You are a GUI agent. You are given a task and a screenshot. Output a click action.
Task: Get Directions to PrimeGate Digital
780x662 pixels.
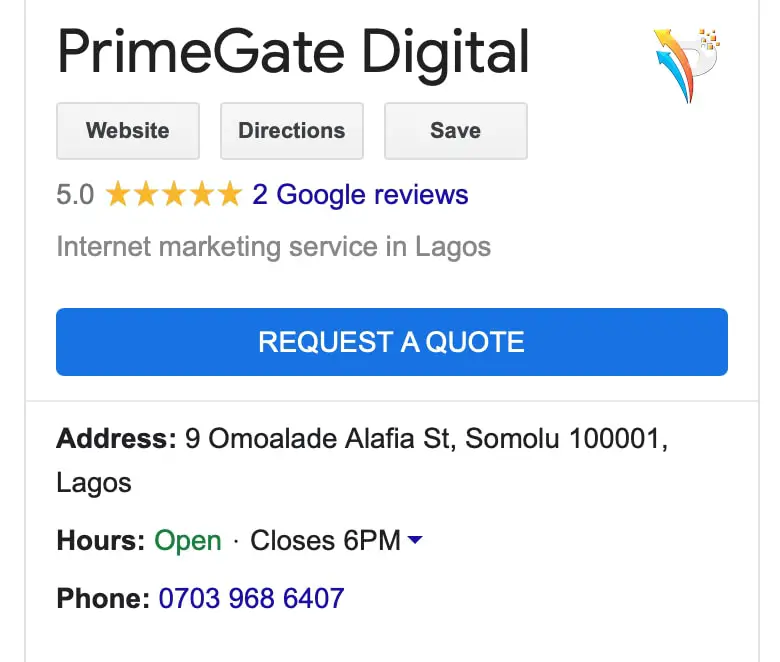click(292, 131)
